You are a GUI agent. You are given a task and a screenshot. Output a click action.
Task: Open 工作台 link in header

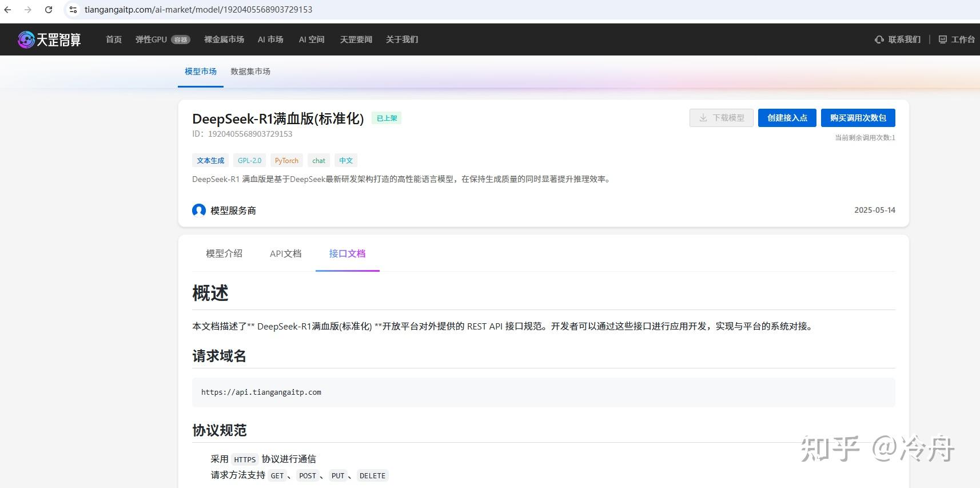coord(963,39)
